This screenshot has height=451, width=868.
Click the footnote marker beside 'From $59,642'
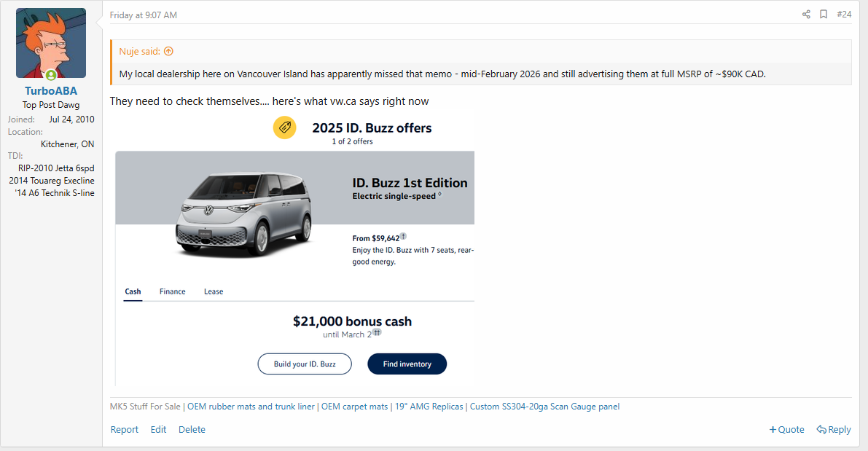[404, 236]
